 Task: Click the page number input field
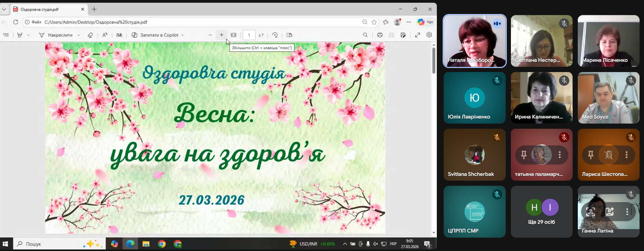pos(249,35)
